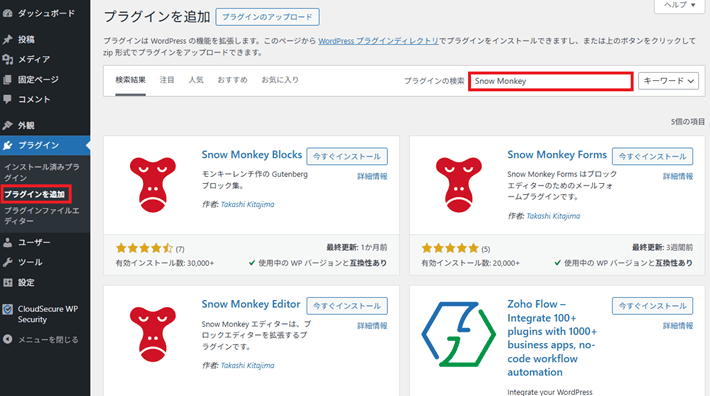Click the Snow Monkey Editor plugin logo

153,334
